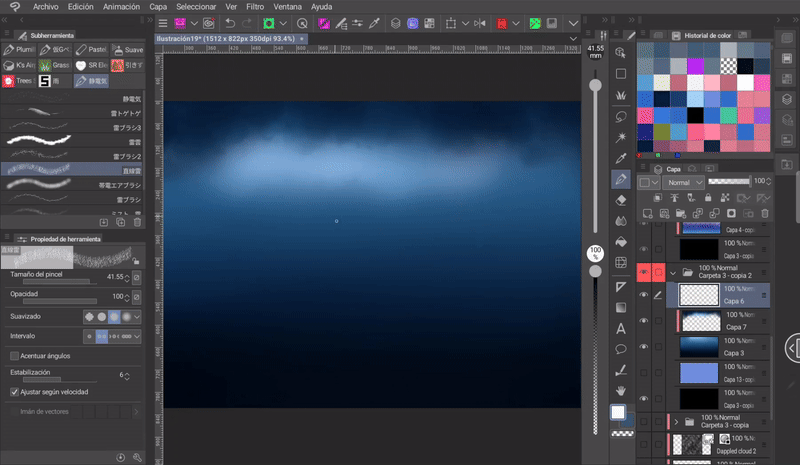800x465 pixels.
Task: Show the Dappled cloud 2 layer
Action: 644,444
